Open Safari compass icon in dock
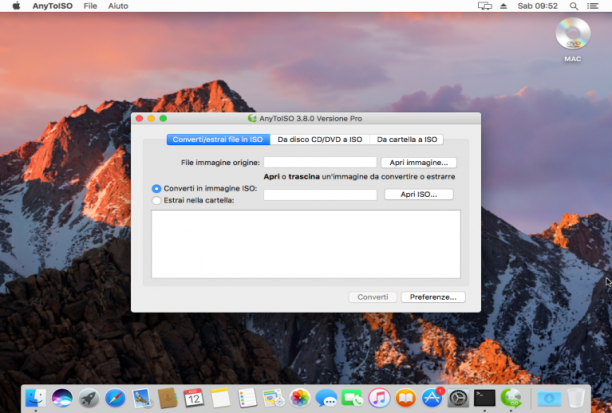This screenshot has width=612, height=413. [x=115, y=398]
